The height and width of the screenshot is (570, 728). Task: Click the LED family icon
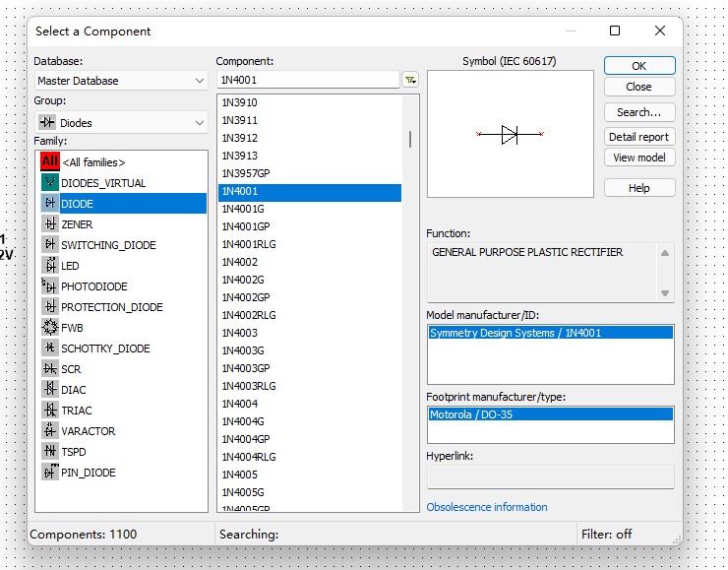coord(49,265)
